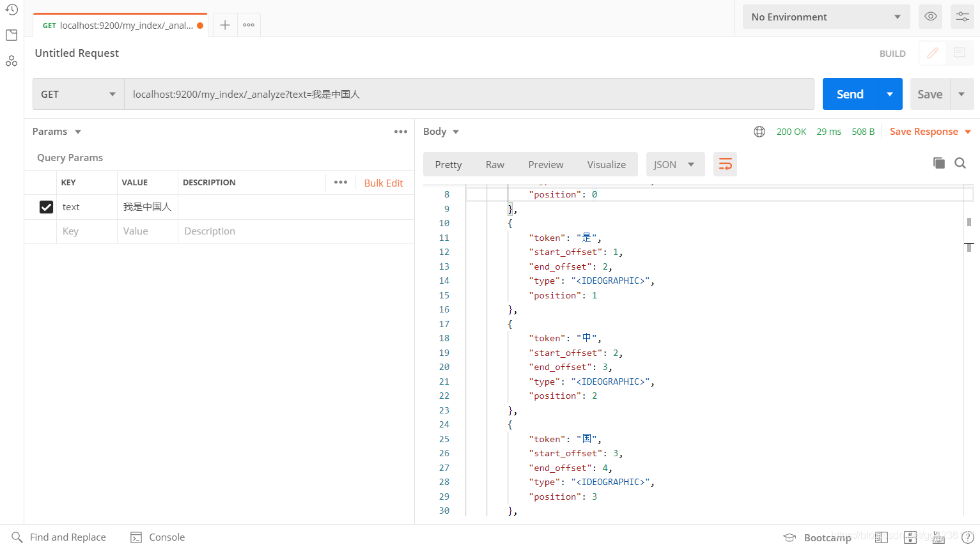The height and width of the screenshot is (547, 980).
Task: Open the No Environment dropdown
Action: [826, 17]
